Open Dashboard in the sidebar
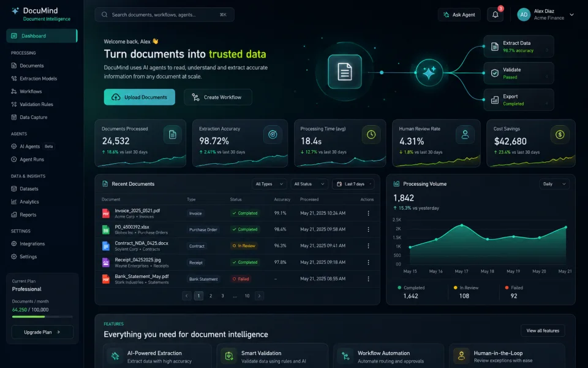 (42, 36)
